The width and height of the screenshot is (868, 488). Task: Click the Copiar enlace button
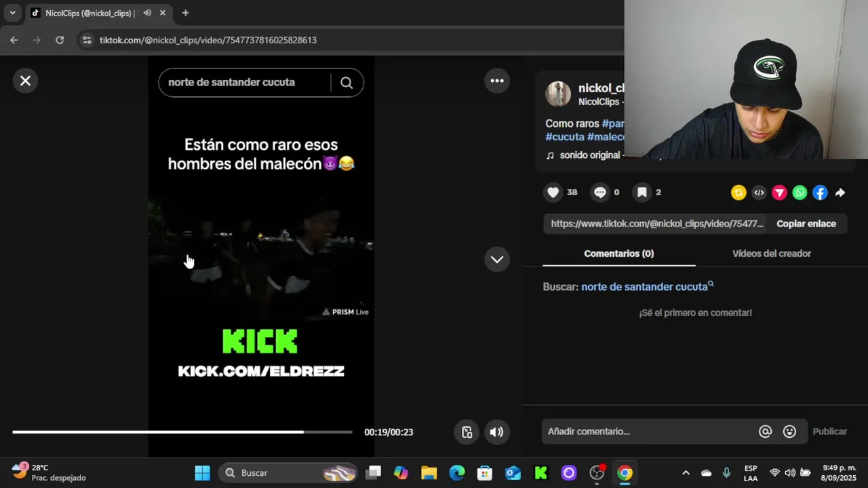coord(806,224)
